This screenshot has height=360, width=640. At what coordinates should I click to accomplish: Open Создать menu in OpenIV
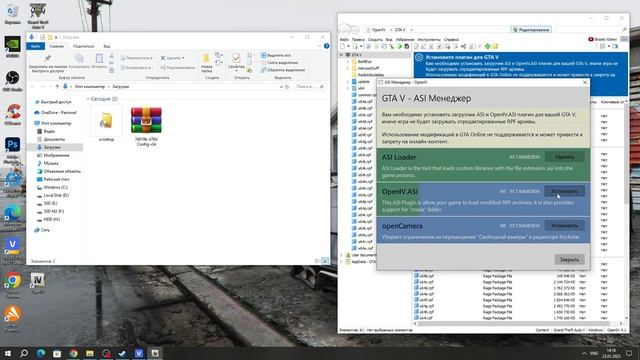(x=375, y=40)
